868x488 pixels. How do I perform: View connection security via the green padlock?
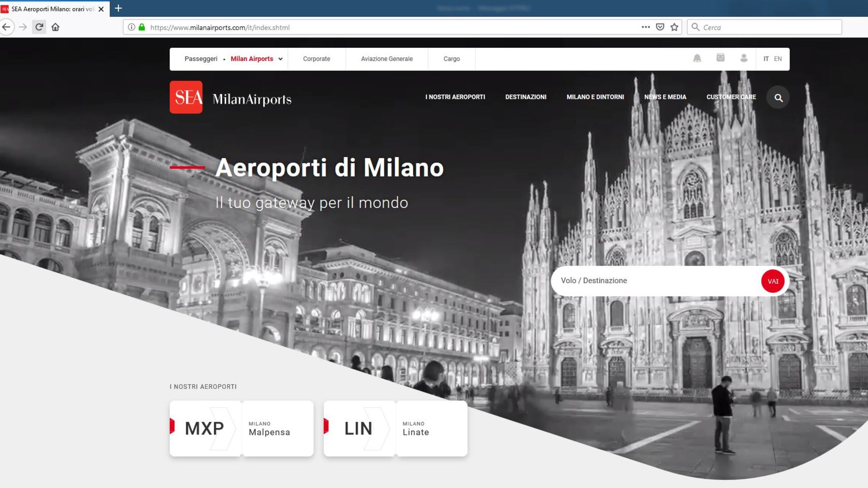142,27
